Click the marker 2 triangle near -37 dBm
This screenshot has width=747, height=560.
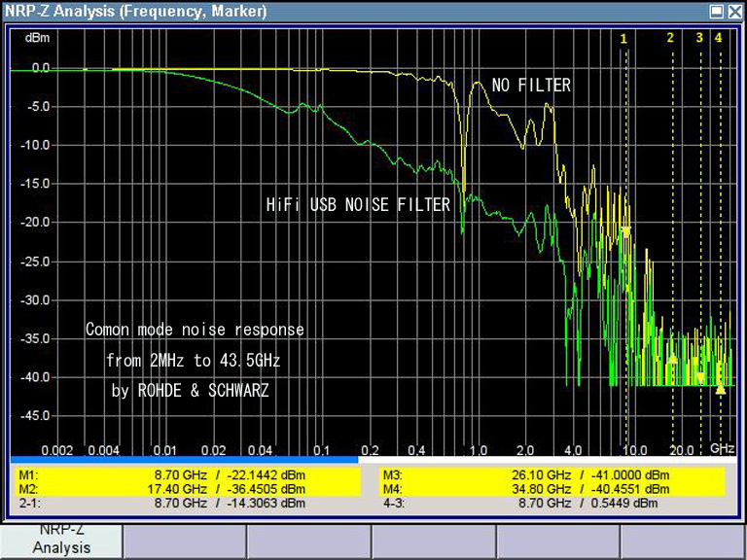(673, 360)
